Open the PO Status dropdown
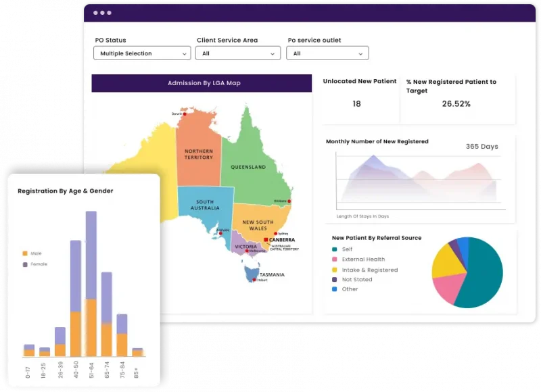Viewport: 541px width, 392px height. point(142,53)
